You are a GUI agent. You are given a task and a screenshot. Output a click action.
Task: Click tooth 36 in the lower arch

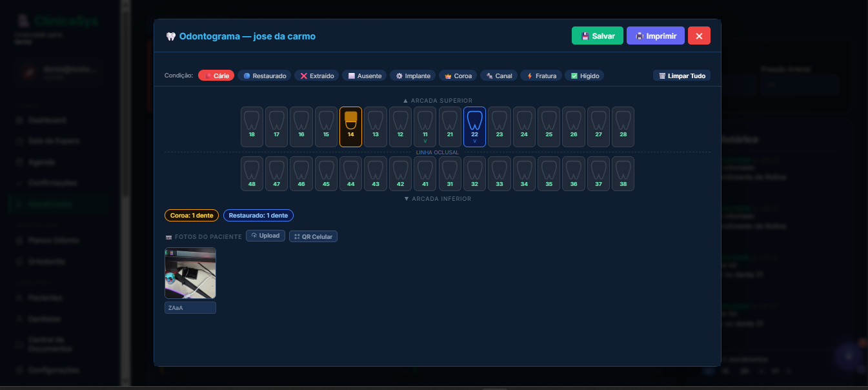pos(574,174)
